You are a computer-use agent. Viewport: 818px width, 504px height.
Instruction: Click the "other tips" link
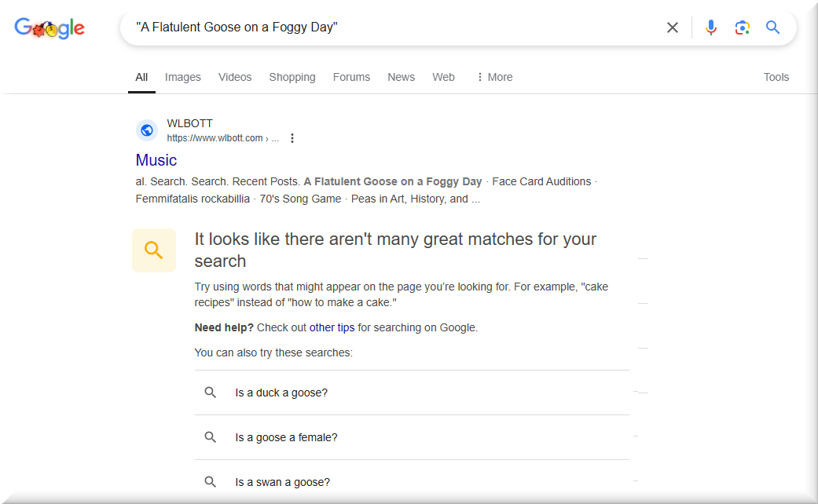(x=332, y=327)
